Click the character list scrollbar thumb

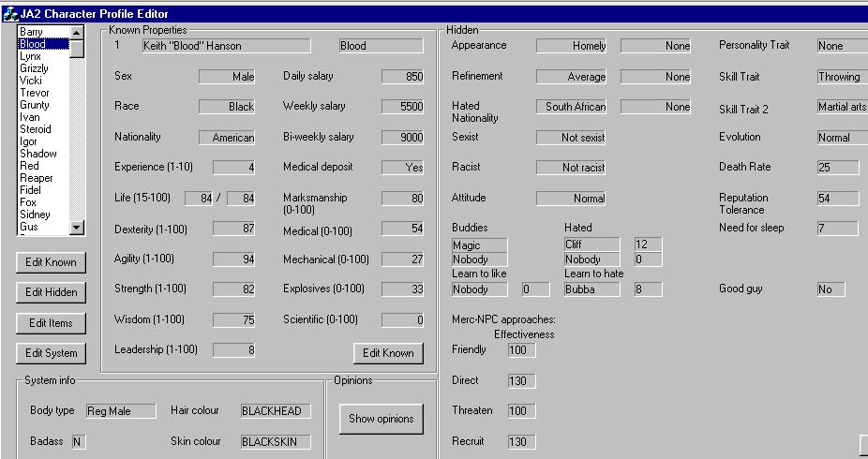(77, 49)
